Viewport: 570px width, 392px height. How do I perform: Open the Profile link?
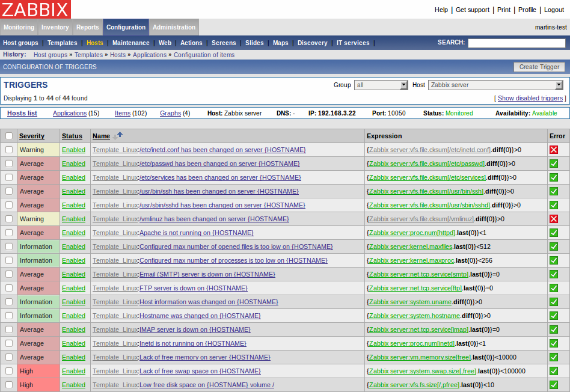point(527,10)
